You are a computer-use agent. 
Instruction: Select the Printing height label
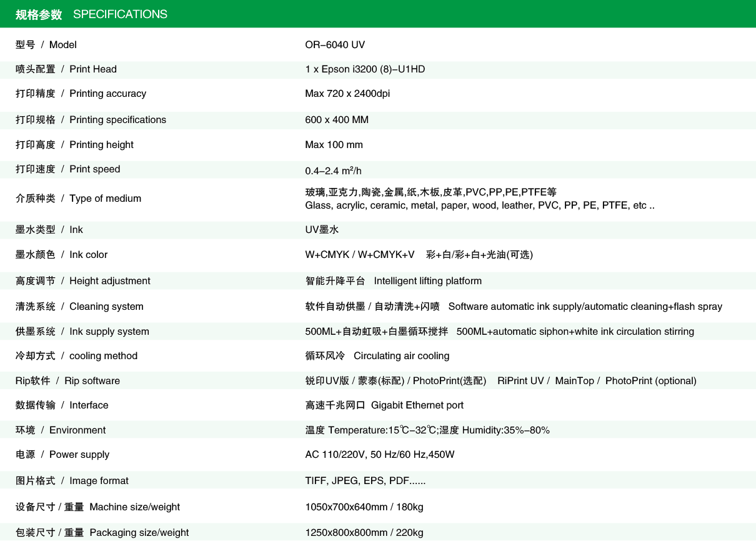(74, 145)
